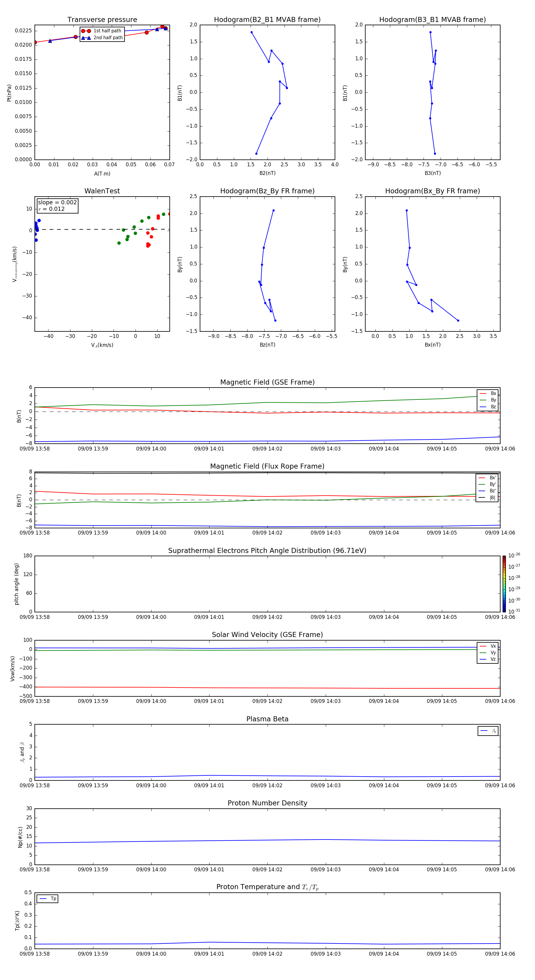This screenshot has width=535, height=980.
Task: Click the βp legend entry in Plasma Beta plot
Action: tap(488, 731)
